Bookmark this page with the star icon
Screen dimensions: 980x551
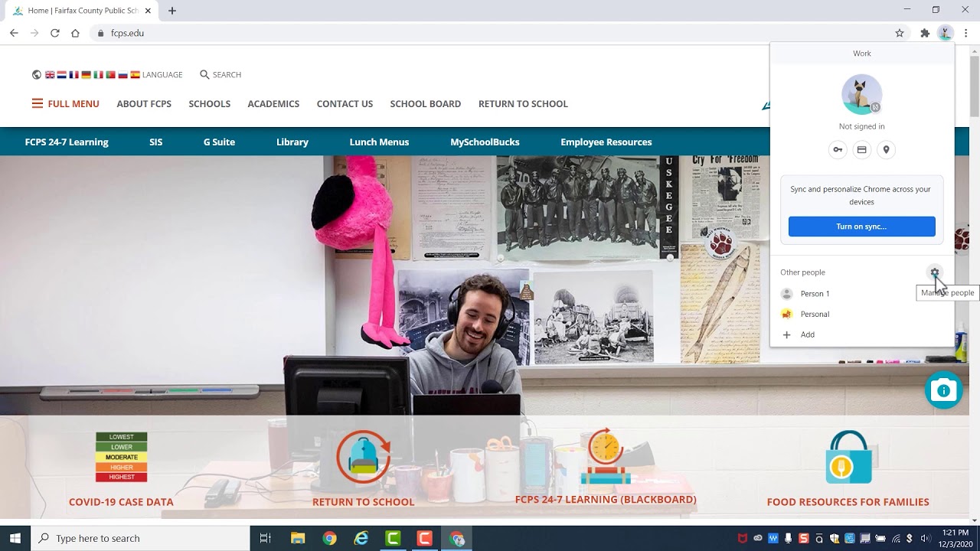(x=900, y=33)
